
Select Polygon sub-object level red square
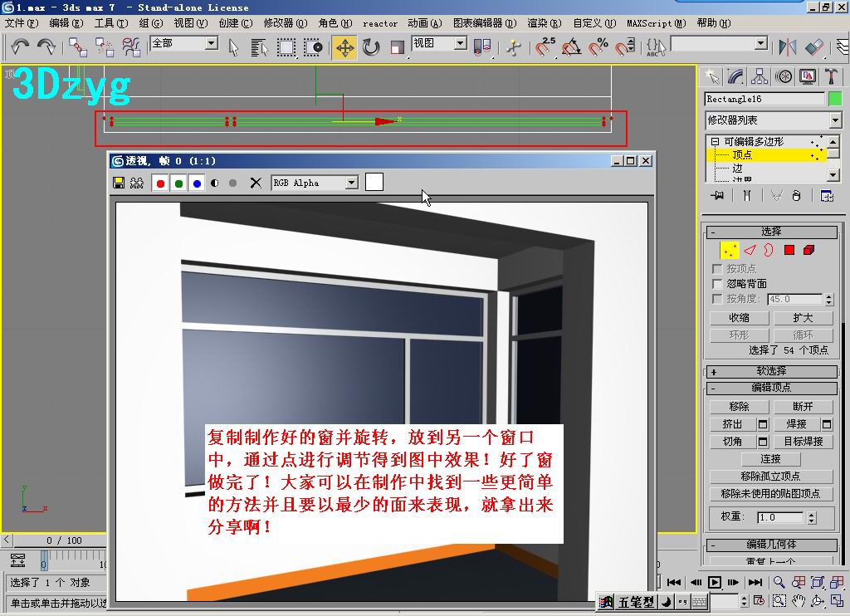(x=789, y=250)
